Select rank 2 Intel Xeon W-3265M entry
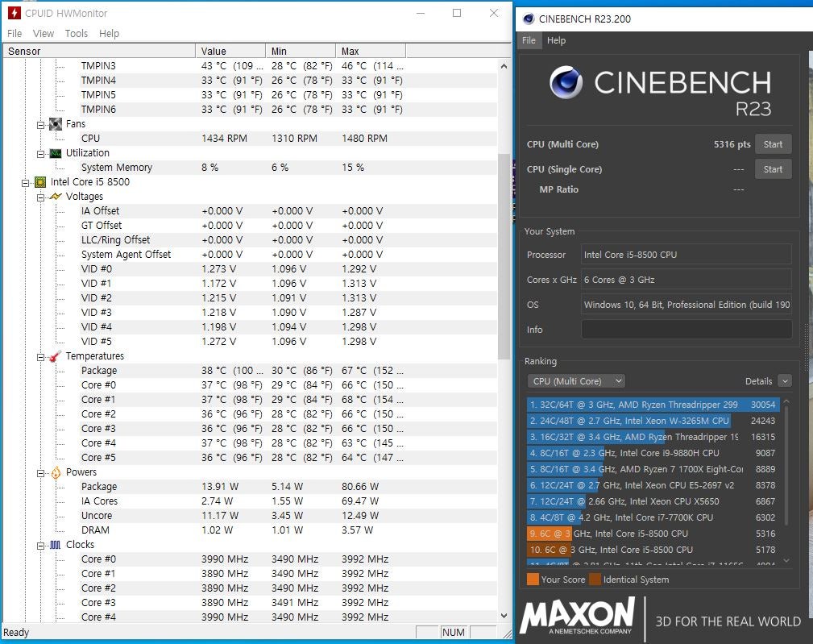The width and height of the screenshot is (813, 644). [653, 421]
